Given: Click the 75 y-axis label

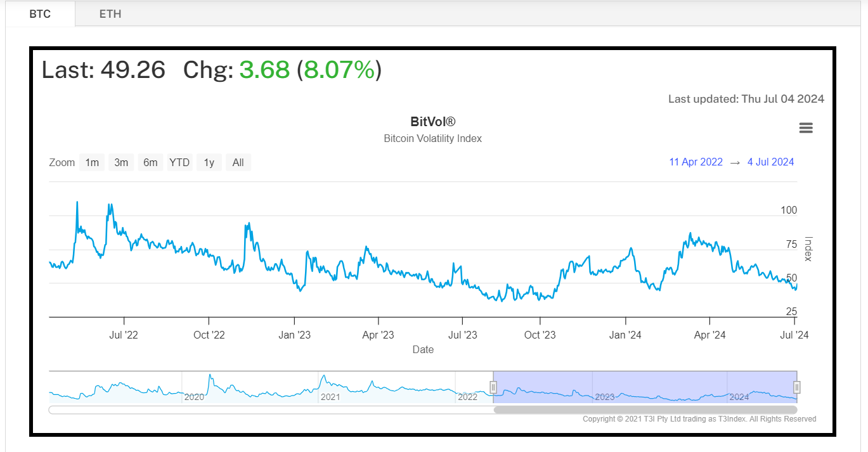Looking at the screenshot, I should 791,245.
